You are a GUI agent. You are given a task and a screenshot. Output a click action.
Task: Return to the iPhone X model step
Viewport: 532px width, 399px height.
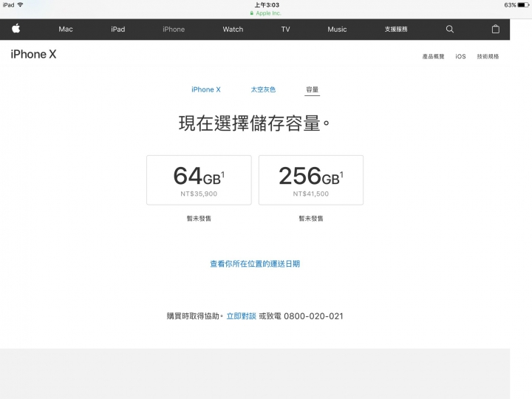point(206,89)
